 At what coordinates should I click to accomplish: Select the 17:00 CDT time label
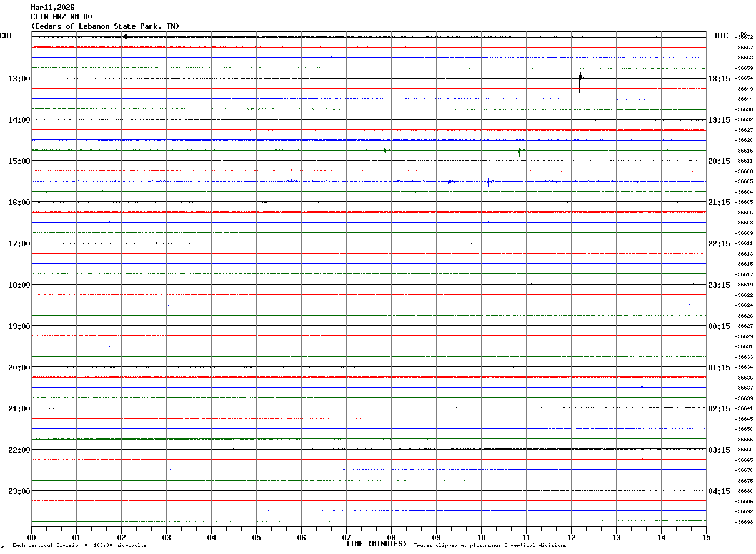[x=19, y=244]
